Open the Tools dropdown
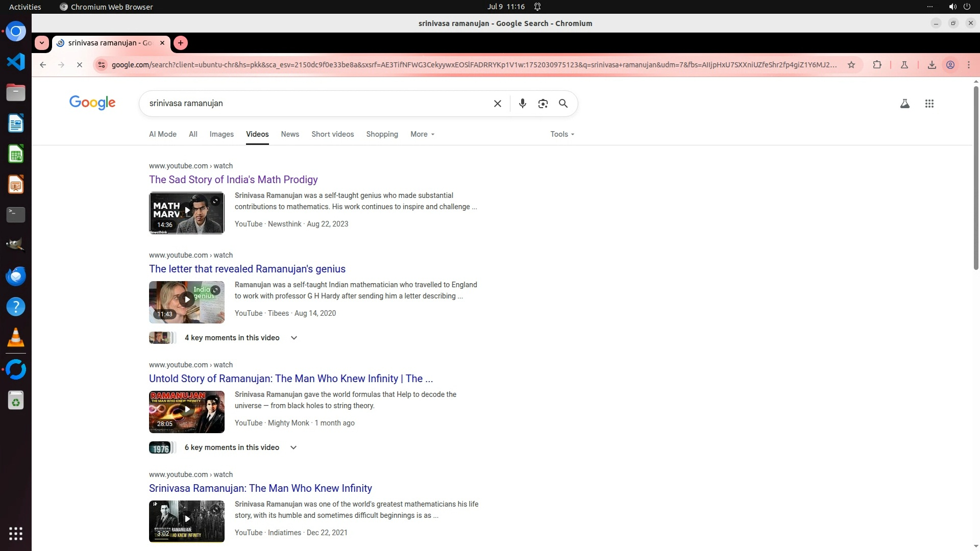 click(562, 134)
